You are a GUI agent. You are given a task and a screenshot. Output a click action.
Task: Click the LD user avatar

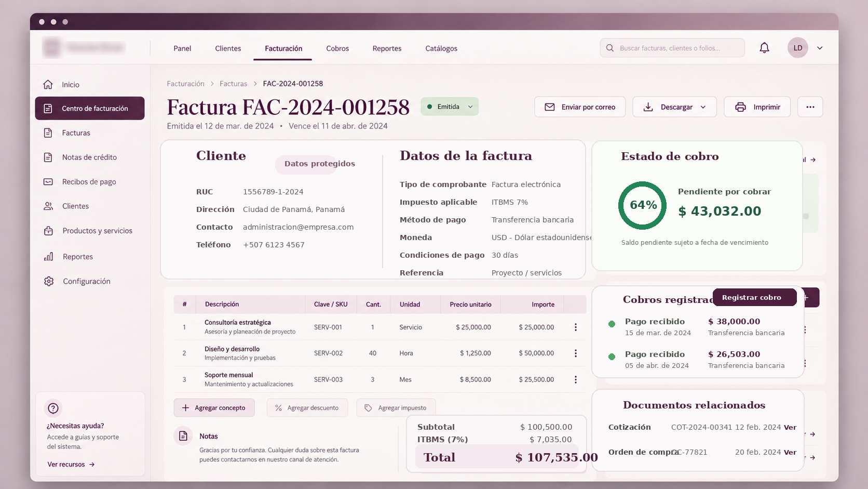(x=797, y=48)
